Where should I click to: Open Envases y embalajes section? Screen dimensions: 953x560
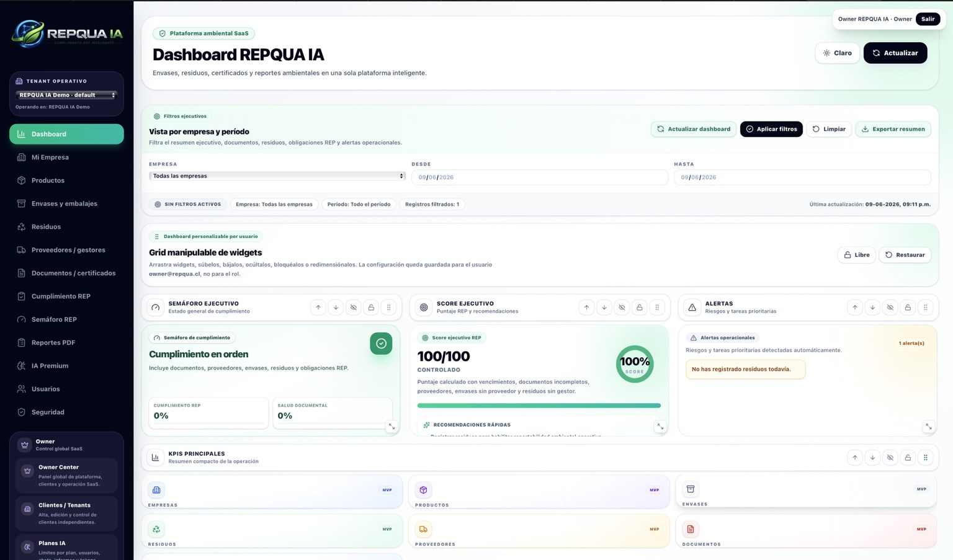[x=66, y=203]
